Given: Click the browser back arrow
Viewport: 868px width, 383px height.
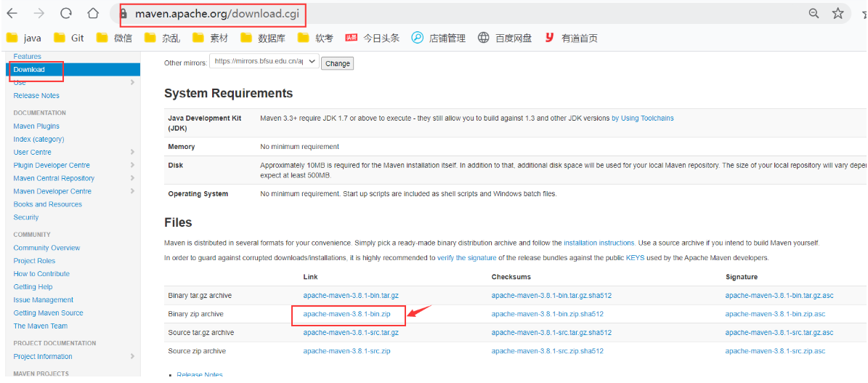Looking at the screenshot, I should [x=12, y=14].
